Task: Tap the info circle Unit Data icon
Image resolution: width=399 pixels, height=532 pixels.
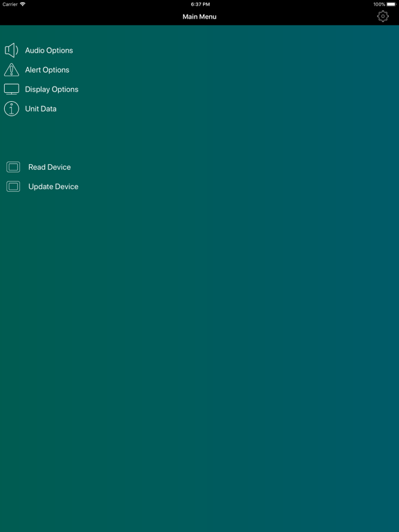Action: pos(12,109)
